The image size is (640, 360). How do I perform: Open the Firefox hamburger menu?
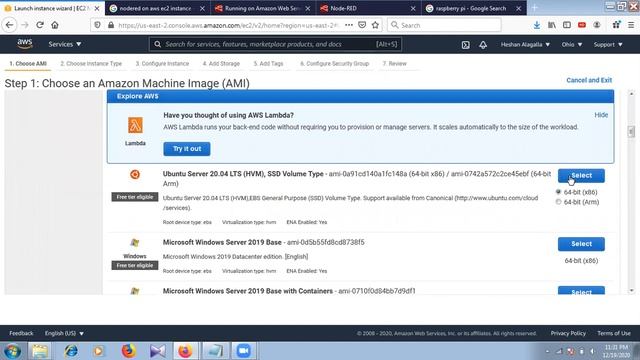tap(631, 25)
